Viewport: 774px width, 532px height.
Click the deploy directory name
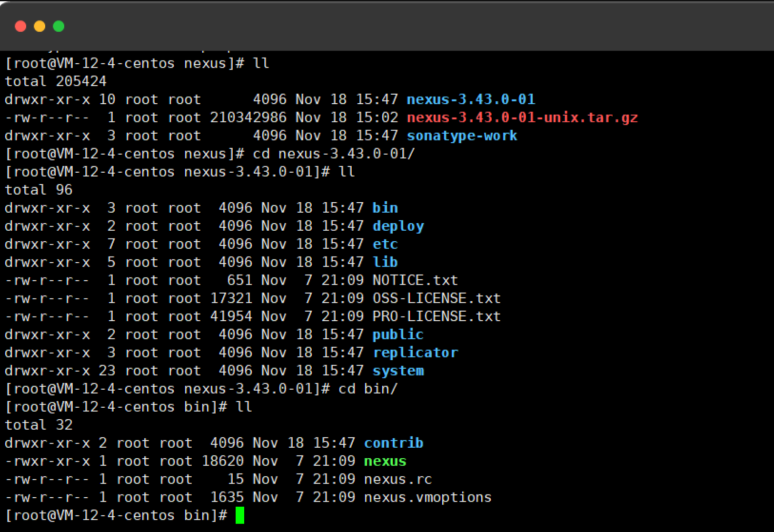coord(398,226)
